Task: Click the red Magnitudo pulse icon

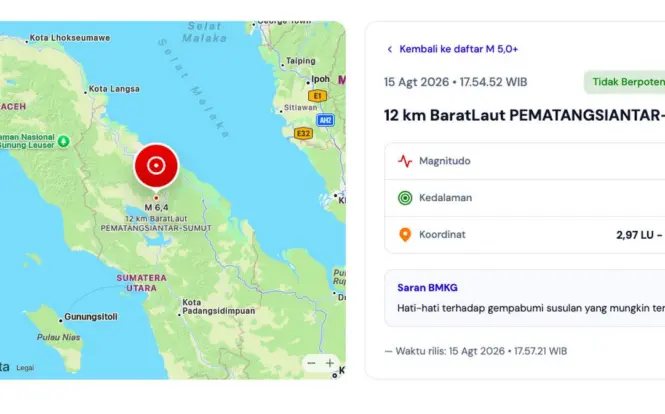Action: pyautogui.click(x=405, y=161)
